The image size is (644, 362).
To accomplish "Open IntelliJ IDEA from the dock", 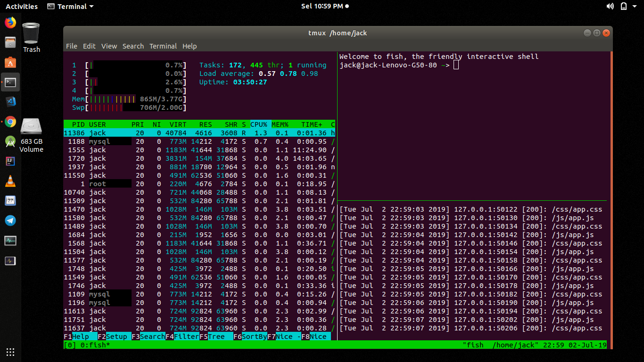I will (x=10, y=162).
